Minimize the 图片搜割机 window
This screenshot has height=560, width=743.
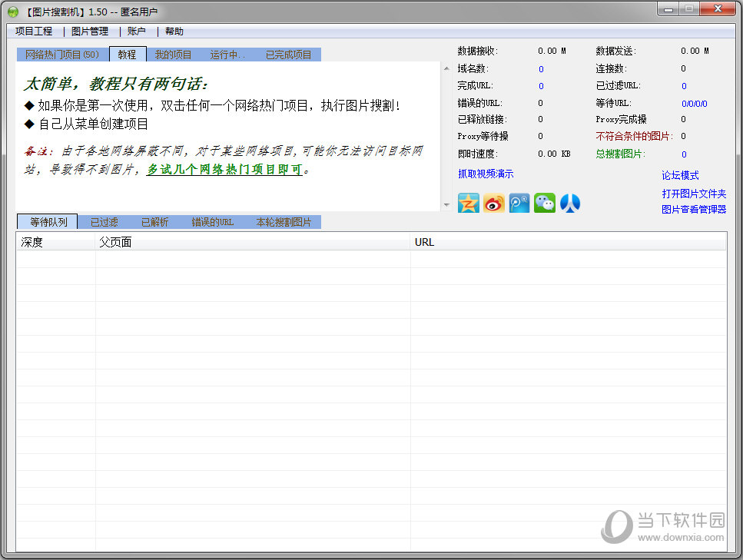tap(668, 9)
